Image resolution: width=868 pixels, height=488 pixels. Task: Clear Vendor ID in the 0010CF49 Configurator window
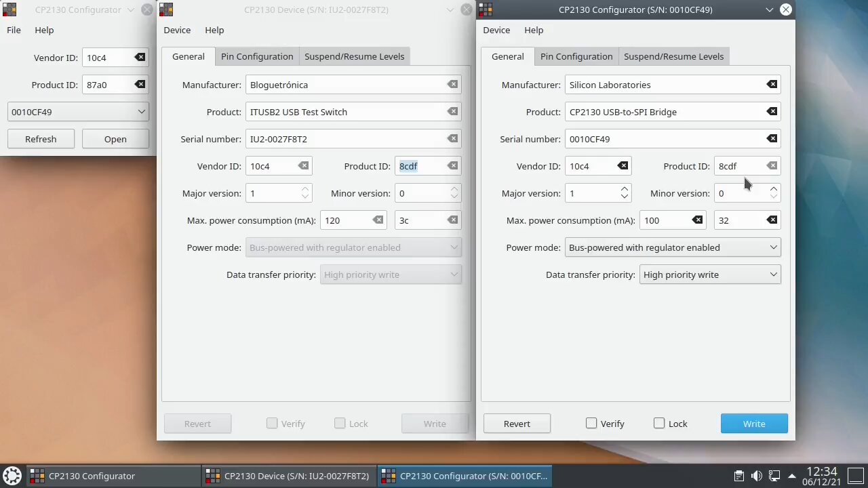tap(623, 166)
